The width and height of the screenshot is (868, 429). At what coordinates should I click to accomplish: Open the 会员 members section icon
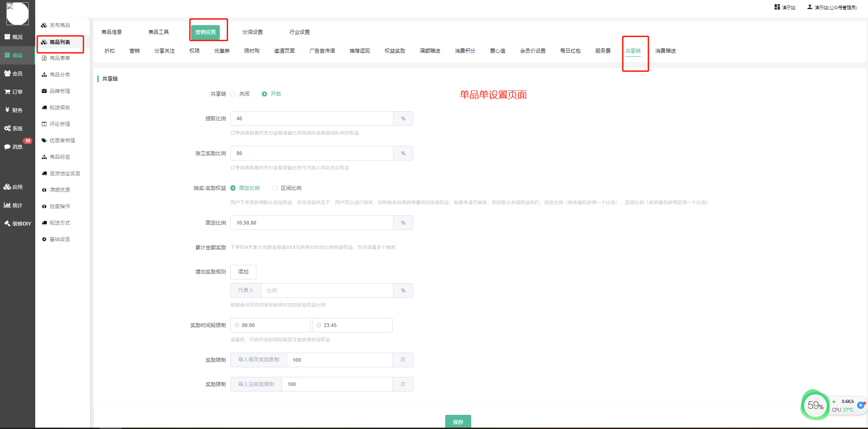(x=8, y=74)
